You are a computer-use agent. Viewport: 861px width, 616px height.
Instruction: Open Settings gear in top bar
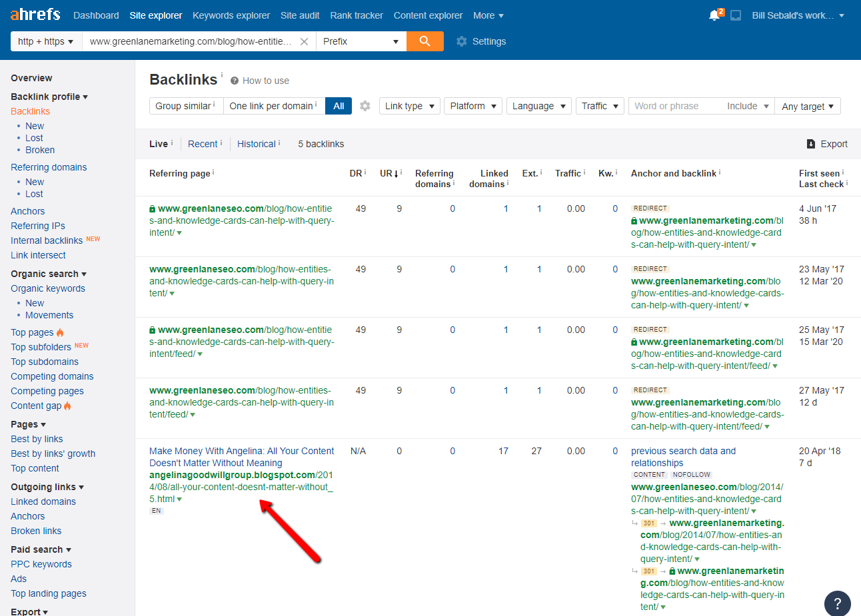[462, 41]
